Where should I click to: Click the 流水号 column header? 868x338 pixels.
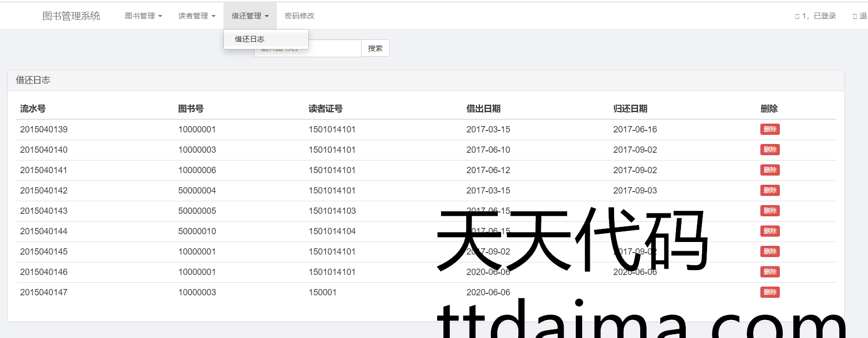tap(33, 109)
